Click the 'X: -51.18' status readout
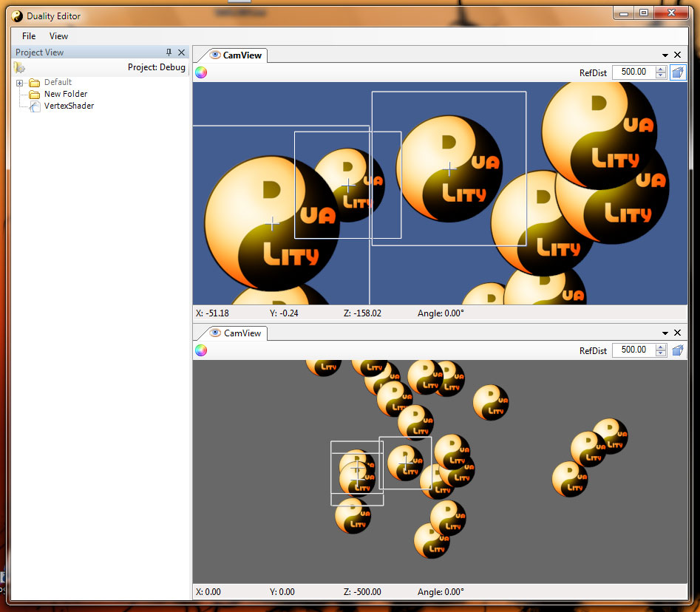This screenshot has width=700, height=612. tap(212, 313)
